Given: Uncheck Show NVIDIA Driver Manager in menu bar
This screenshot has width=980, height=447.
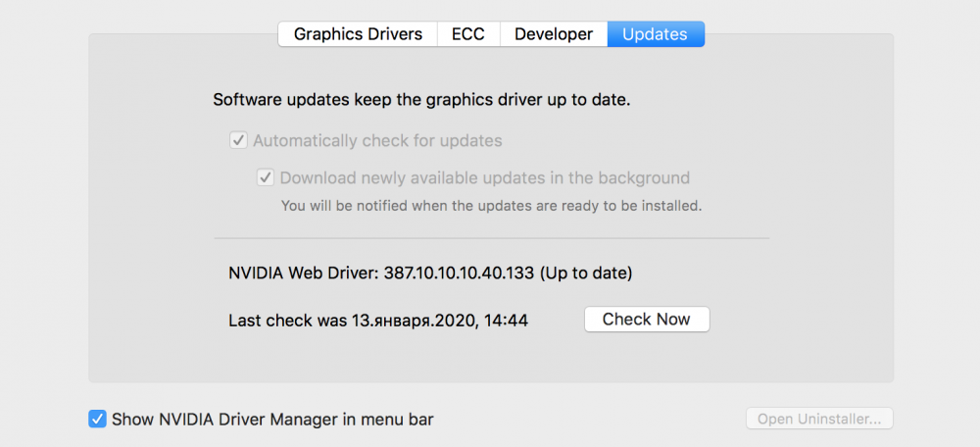Looking at the screenshot, I should pos(97,419).
